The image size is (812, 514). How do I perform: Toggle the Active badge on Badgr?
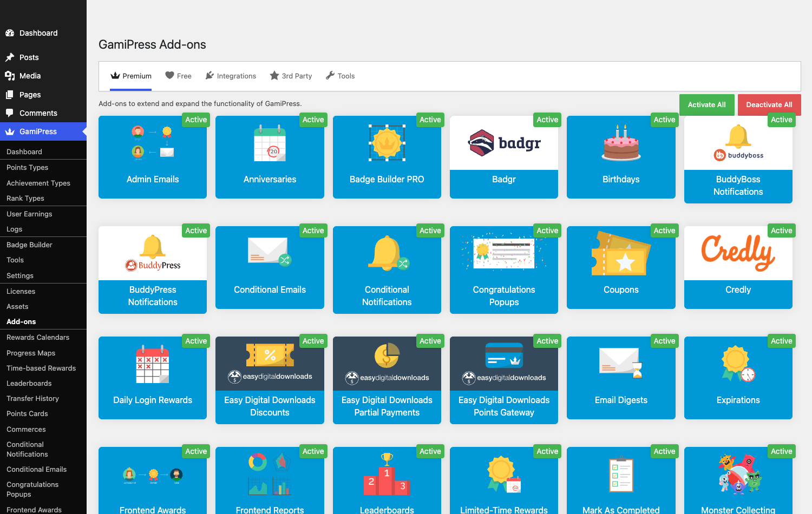[547, 120]
